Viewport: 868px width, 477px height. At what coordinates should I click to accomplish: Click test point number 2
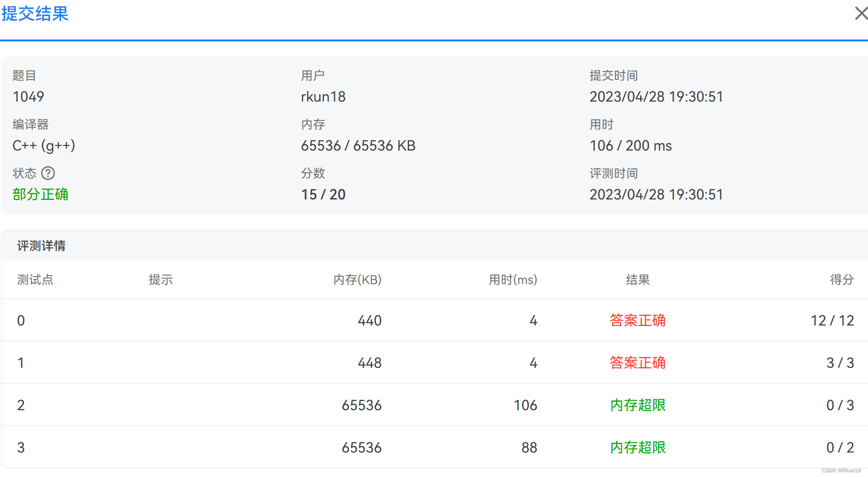click(21, 405)
